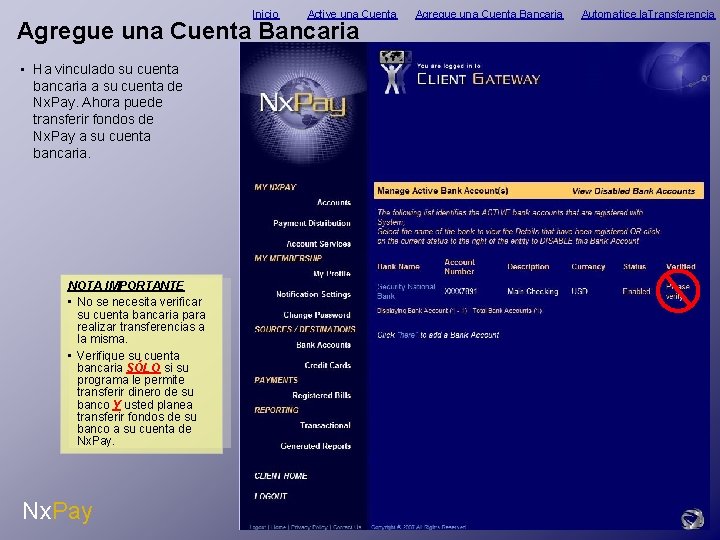This screenshot has width=720, height=540.
Task: Open Agregue una Cuenta Bancaria link
Action: pos(489,14)
